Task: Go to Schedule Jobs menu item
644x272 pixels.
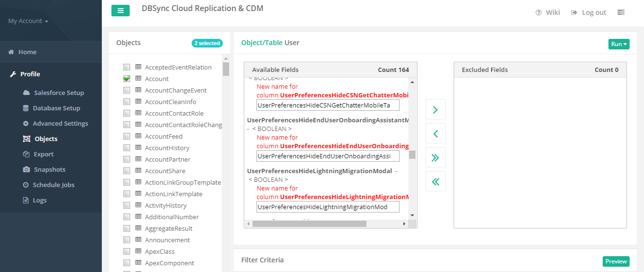Action: [x=53, y=185]
